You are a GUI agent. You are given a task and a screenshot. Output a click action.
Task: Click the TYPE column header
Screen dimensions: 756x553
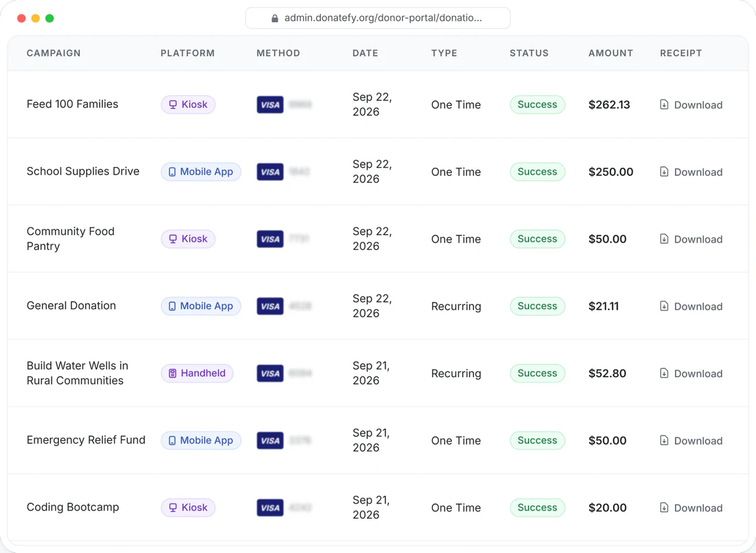[444, 53]
